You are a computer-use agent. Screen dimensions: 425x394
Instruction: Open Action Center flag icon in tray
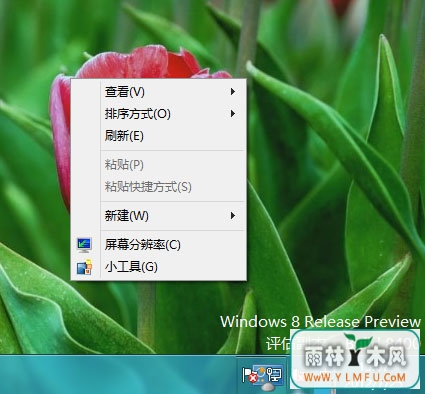point(250,375)
